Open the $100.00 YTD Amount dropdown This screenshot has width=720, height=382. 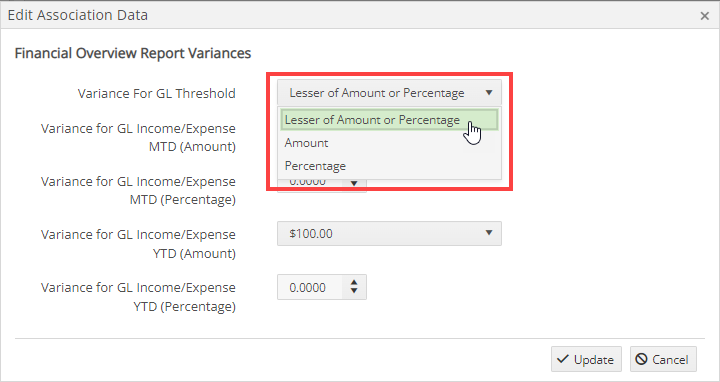389,233
